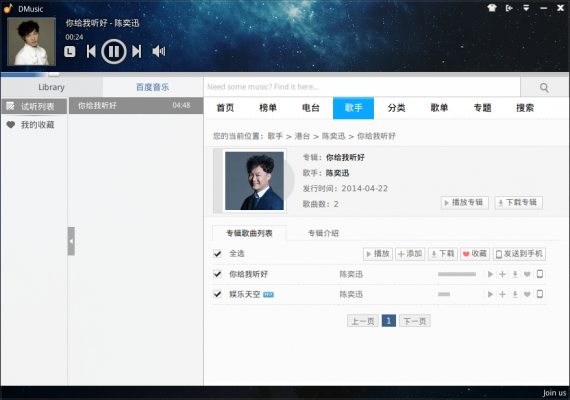Click the 收藏 heart button

(475, 254)
